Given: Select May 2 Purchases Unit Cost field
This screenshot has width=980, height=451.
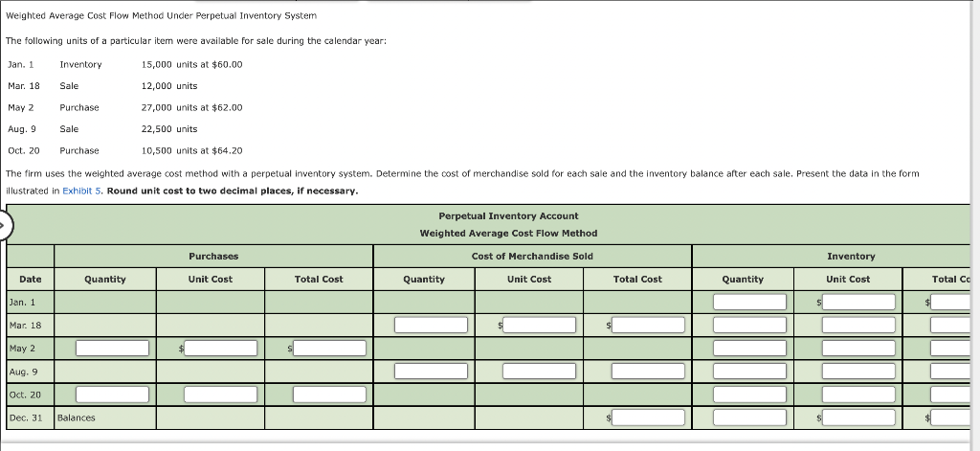Looking at the screenshot, I should (x=221, y=349).
